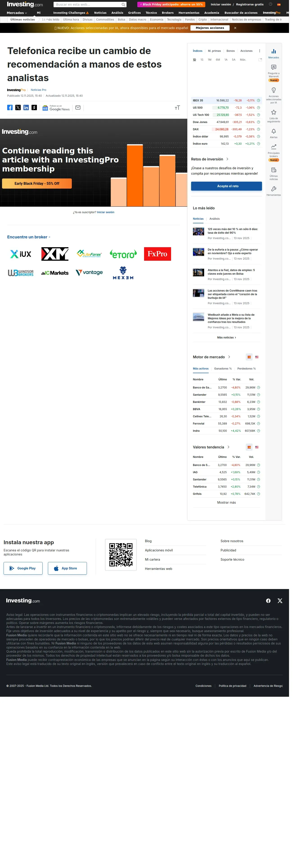The height and width of the screenshot is (868, 296).
Task: Select Máx. chart timeframe
Action: pyautogui.click(x=243, y=60)
